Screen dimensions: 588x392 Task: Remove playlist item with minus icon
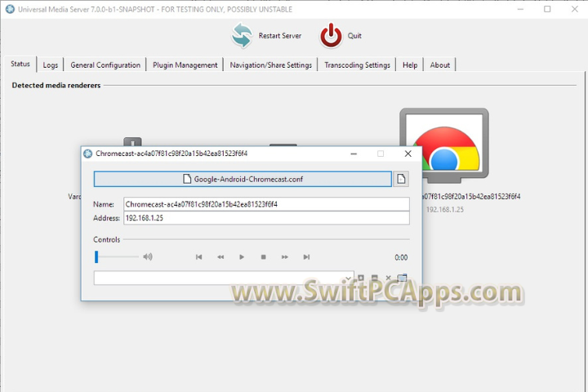click(374, 278)
